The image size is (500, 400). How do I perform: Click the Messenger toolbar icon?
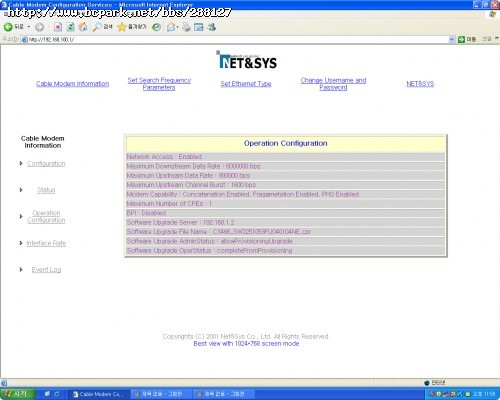tap(212, 27)
